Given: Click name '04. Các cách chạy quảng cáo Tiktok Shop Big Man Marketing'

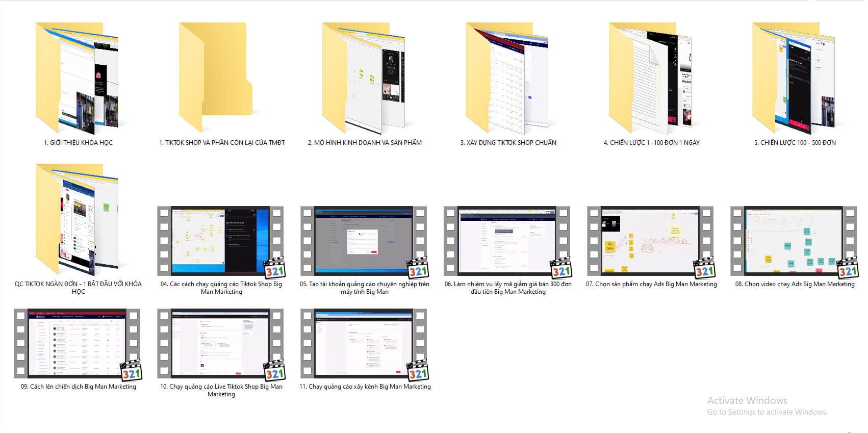Looking at the screenshot, I should pos(221,288).
